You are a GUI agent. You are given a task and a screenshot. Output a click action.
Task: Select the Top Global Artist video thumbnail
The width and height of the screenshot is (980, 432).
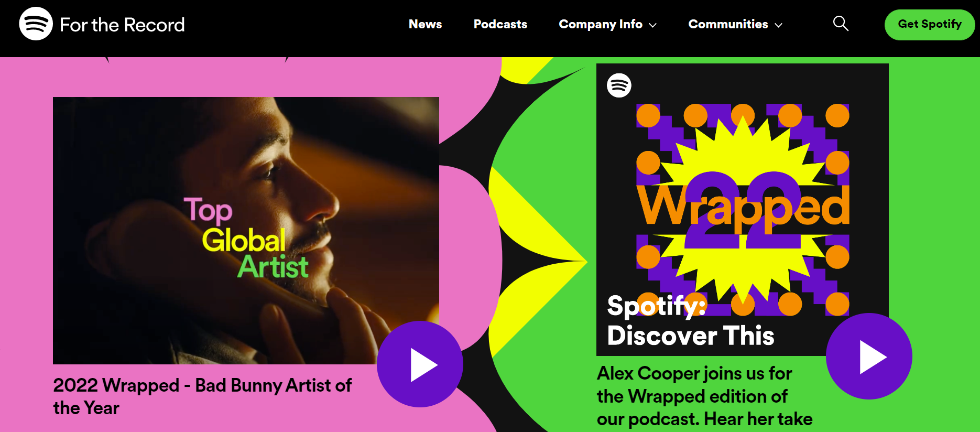246,230
